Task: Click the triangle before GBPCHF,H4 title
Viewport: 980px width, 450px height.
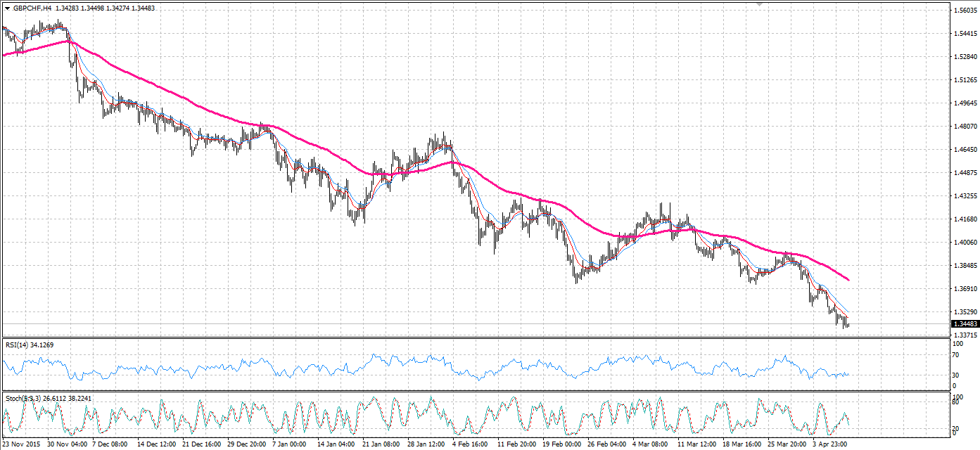Action: tap(7, 8)
